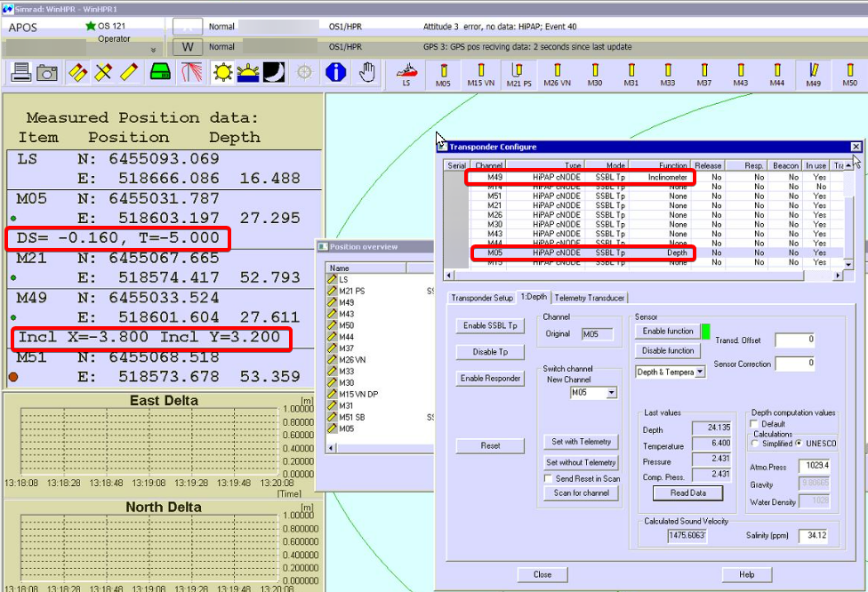Check the Send Reset in Scan box

click(549, 478)
